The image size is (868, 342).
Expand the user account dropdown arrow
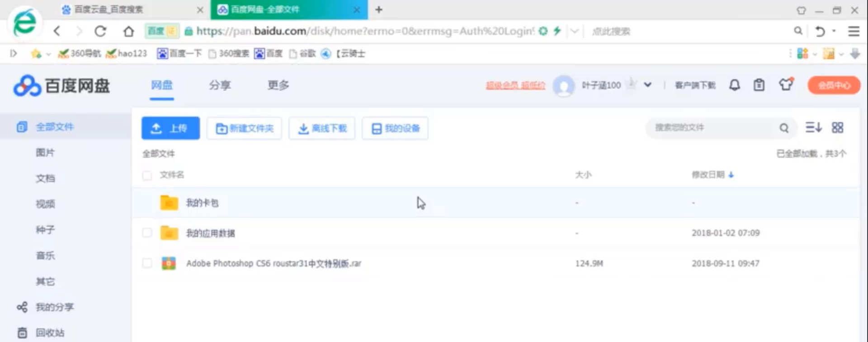pos(648,85)
